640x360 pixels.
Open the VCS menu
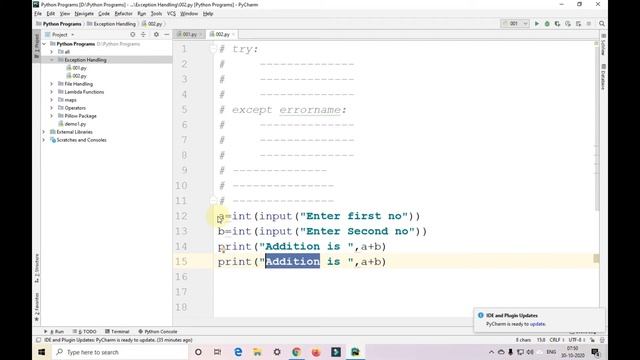click(x=171, y=13)
